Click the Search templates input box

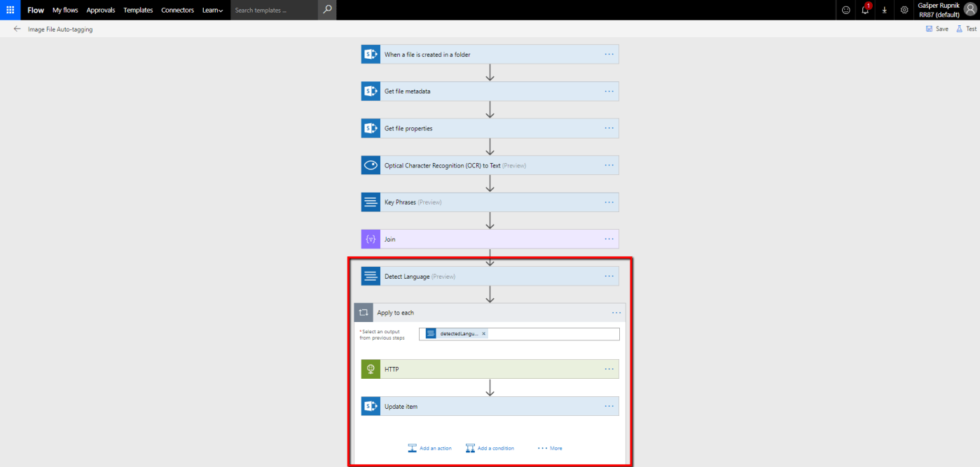(x=275, y=10)
